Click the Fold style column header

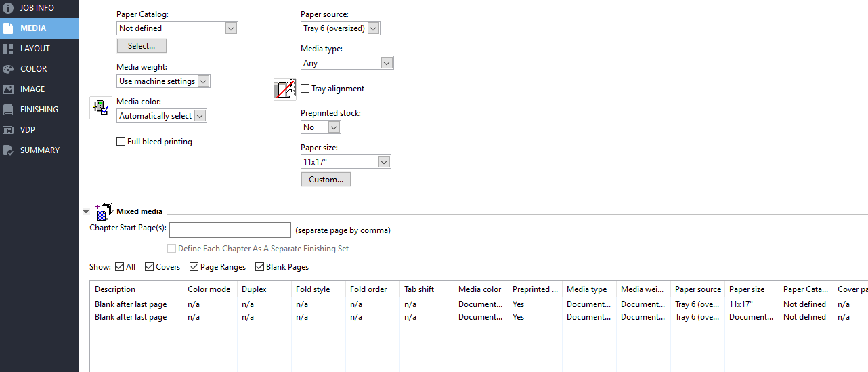click(319, 289)
